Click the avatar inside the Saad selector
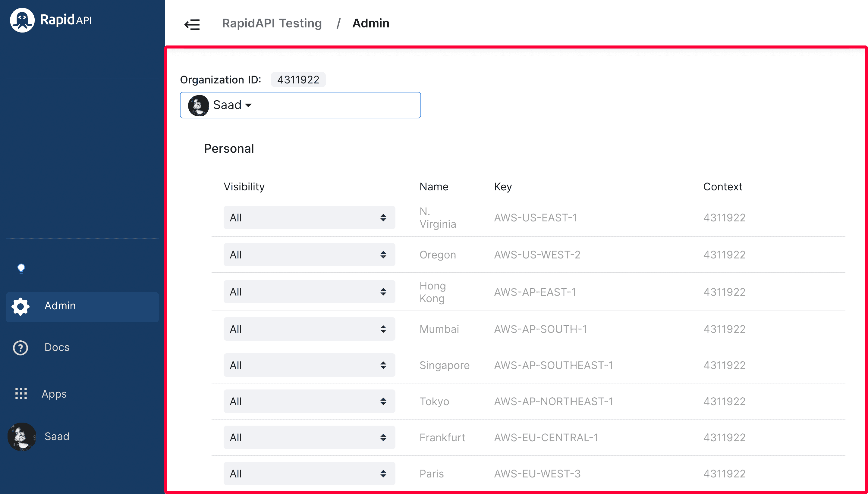This screenshot has height=494, width=868. pos(198,105)
